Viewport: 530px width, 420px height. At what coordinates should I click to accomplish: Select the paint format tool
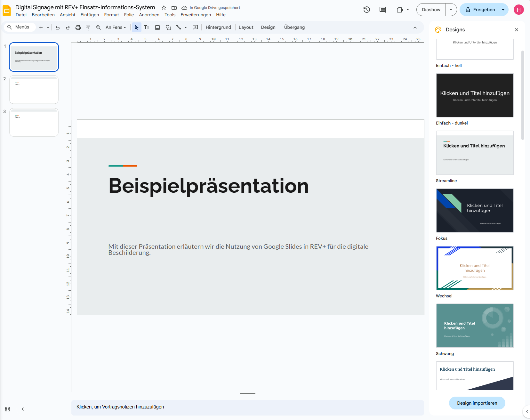click(x=88, y=28)
